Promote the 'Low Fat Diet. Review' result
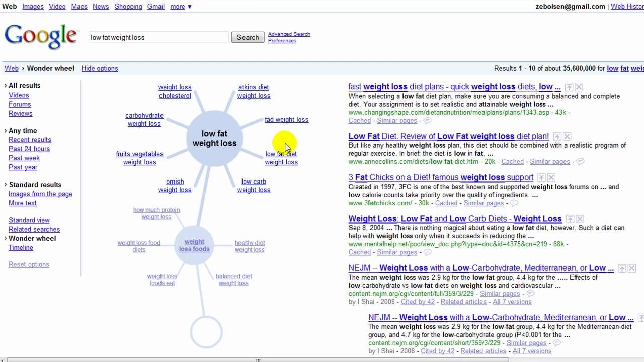Screen dimensions: 644x362 (x=557, y=136)
